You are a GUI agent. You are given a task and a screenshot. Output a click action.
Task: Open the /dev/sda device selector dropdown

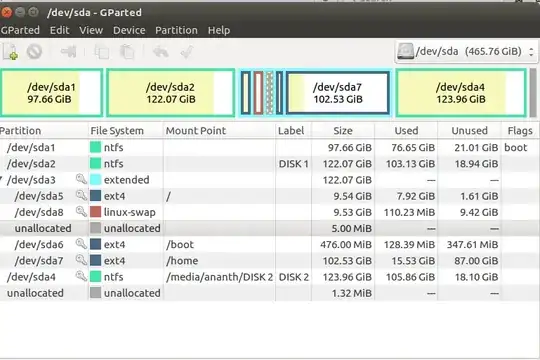tap(466, 52)
